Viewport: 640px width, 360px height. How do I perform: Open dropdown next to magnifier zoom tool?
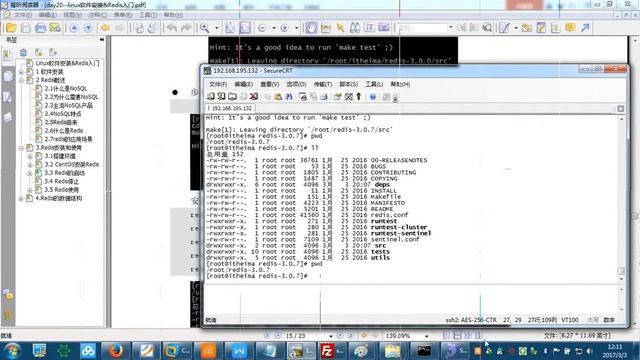[x=217, y=28]
